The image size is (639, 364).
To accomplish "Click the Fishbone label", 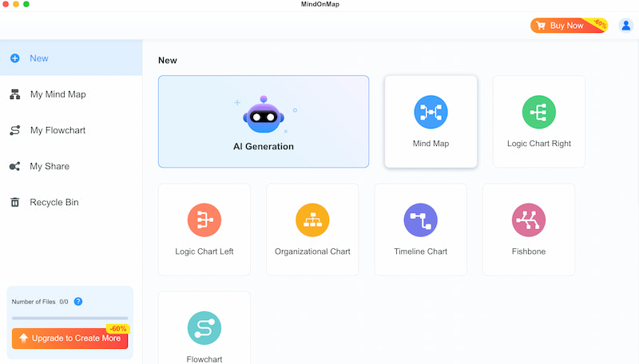I will 529,251.
